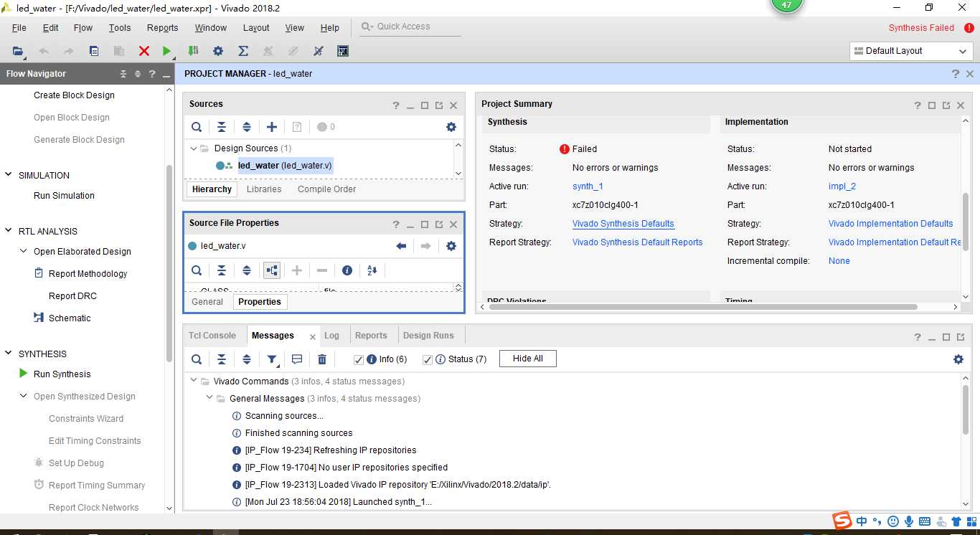Screen dimensions: 980x535
Task: Click Project Summary horizontal scrollbar
Action: click(702, 307)
